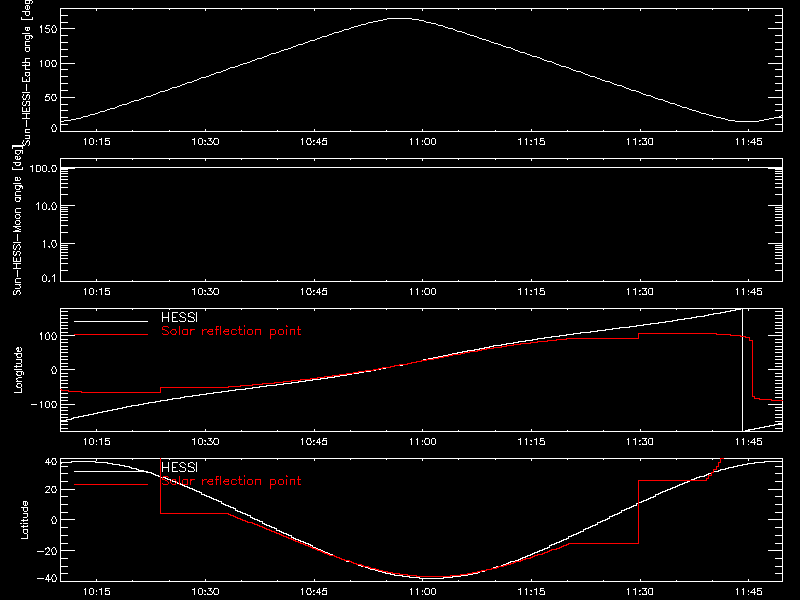This screenshot has height=600, width=800.
Task: Click 11:30 under the Earth angle plot
Action: pyautogui.click(x=640, y=142)
